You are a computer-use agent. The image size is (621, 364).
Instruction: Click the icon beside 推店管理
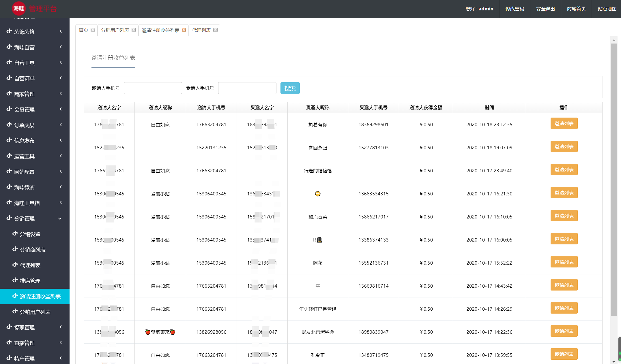[x=15, y=280]
